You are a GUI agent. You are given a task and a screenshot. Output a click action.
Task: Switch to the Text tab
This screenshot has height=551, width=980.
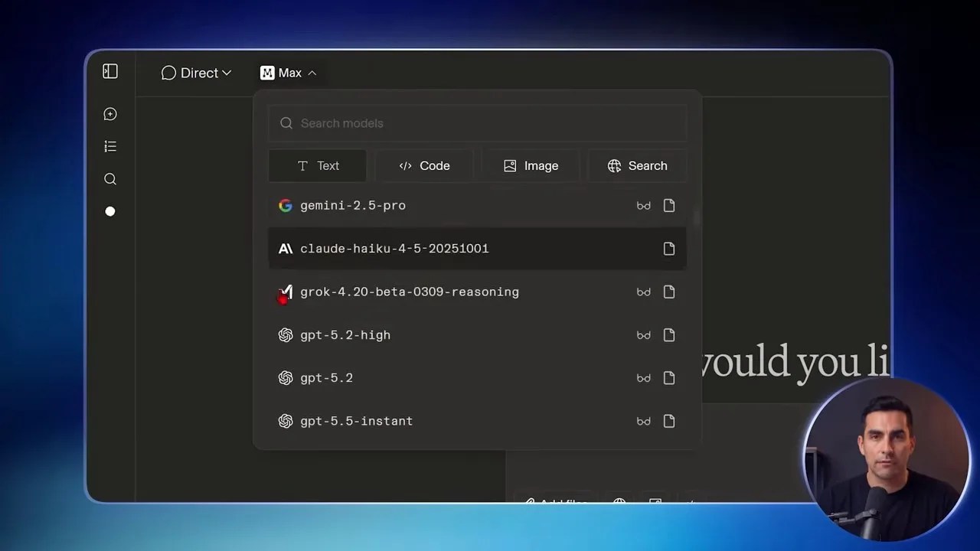point(317,166)
